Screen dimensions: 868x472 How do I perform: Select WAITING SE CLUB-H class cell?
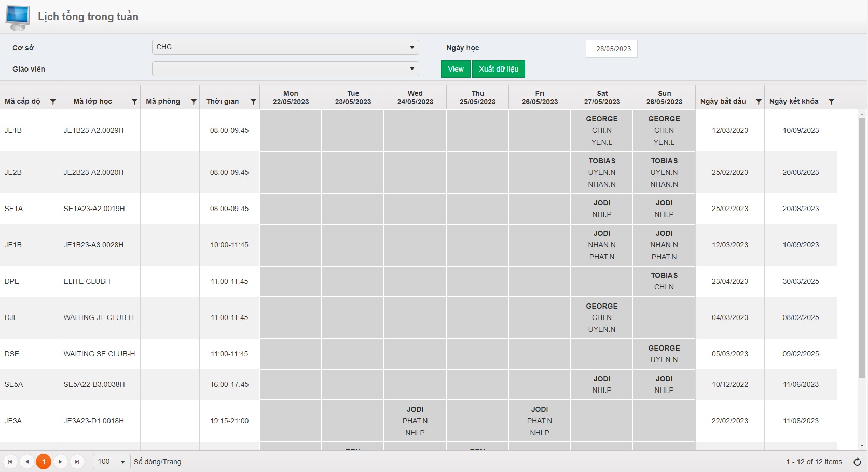coord(99,354)
